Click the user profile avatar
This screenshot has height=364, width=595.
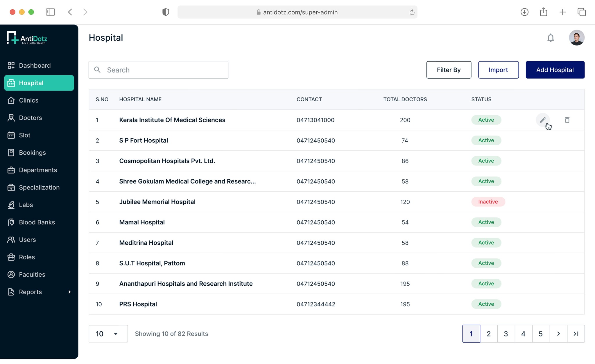(x=576, y=38)
